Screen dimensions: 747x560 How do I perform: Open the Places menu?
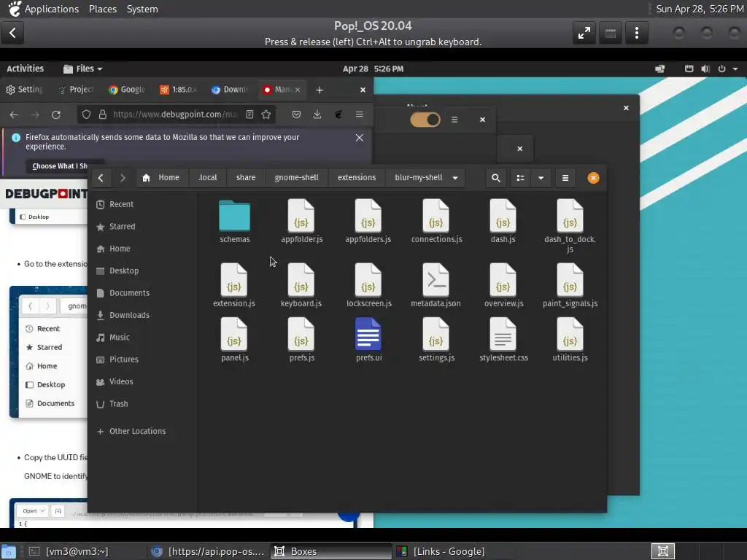click(x=102, y=9)
